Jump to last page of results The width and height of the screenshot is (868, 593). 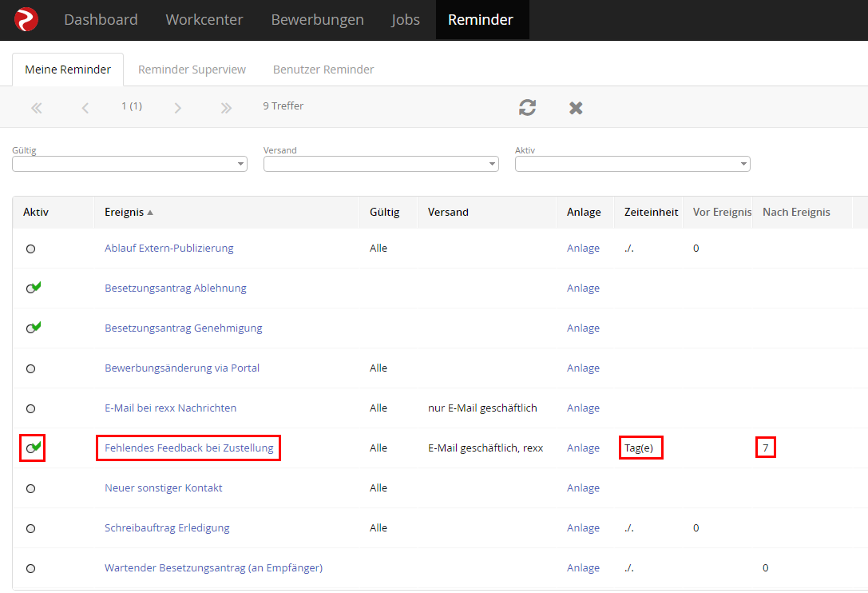point(226,108)
